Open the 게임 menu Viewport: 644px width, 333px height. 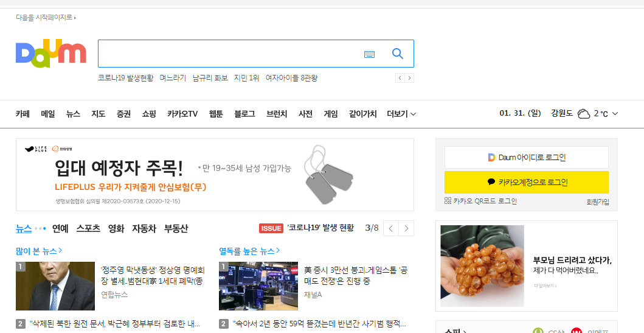(x=331, y=114)
